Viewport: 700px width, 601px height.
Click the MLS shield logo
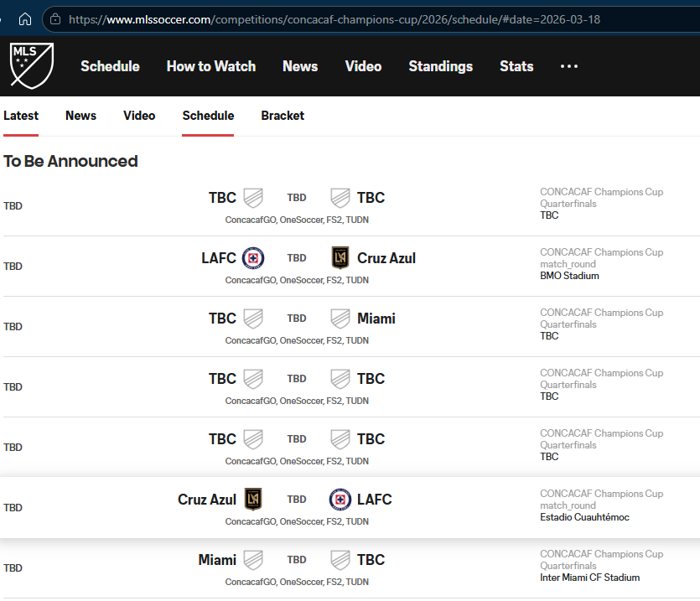32,65
